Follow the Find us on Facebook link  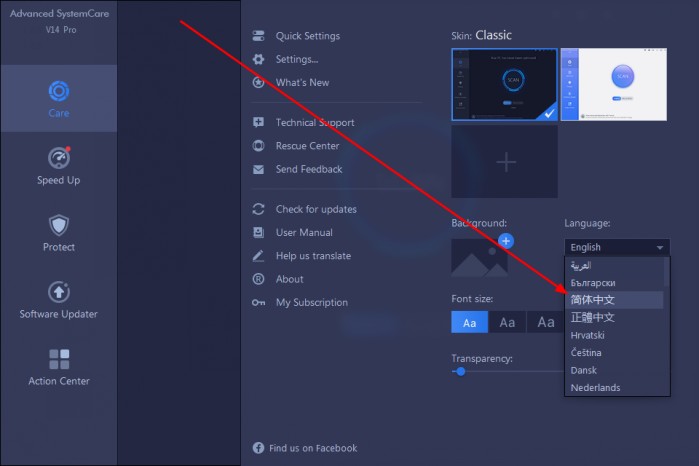tap(313, 448)
